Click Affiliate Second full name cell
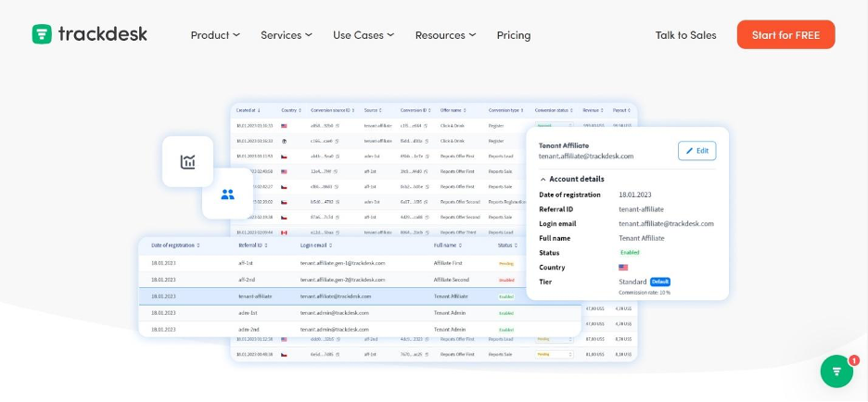868x402 pixels. 452,280
